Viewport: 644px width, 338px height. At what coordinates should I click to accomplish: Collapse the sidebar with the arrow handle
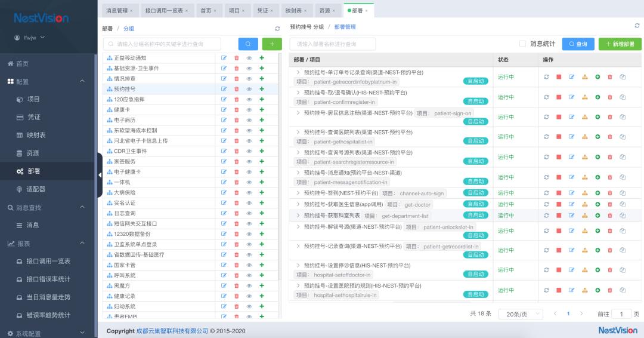[100, 175]
